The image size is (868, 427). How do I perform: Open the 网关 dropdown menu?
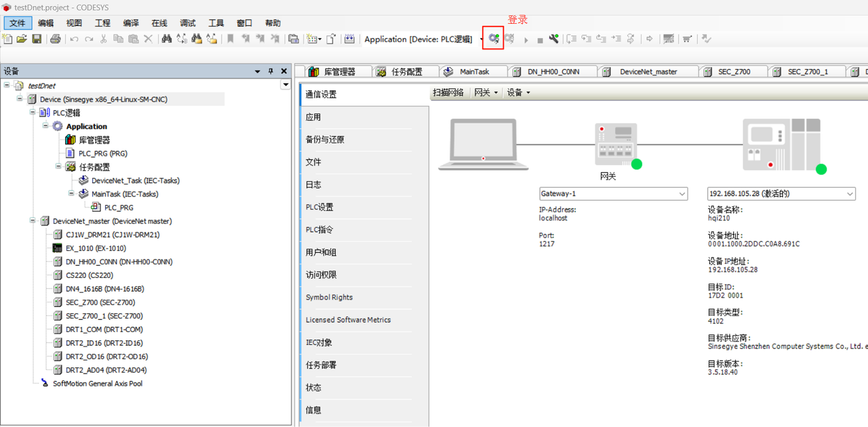[486, 93]
